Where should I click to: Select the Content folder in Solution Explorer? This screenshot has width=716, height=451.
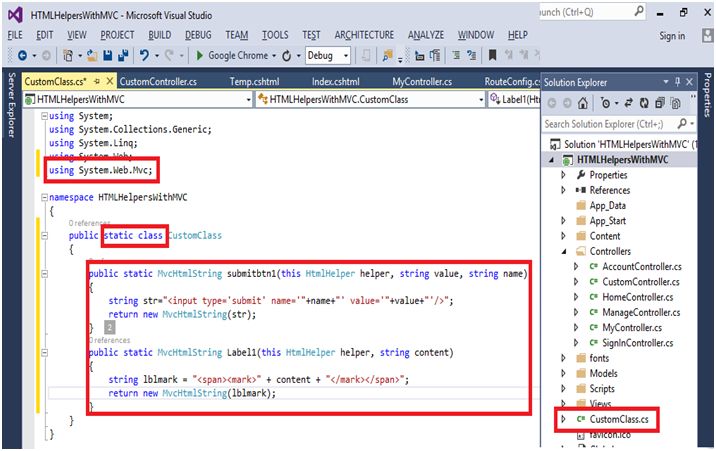[x=605, y=236]
